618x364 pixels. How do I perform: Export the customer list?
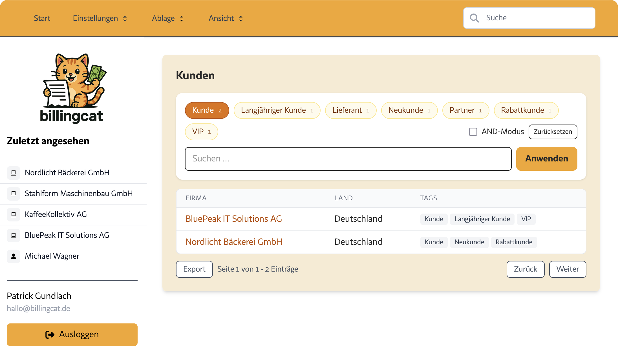tap(194, 269)
